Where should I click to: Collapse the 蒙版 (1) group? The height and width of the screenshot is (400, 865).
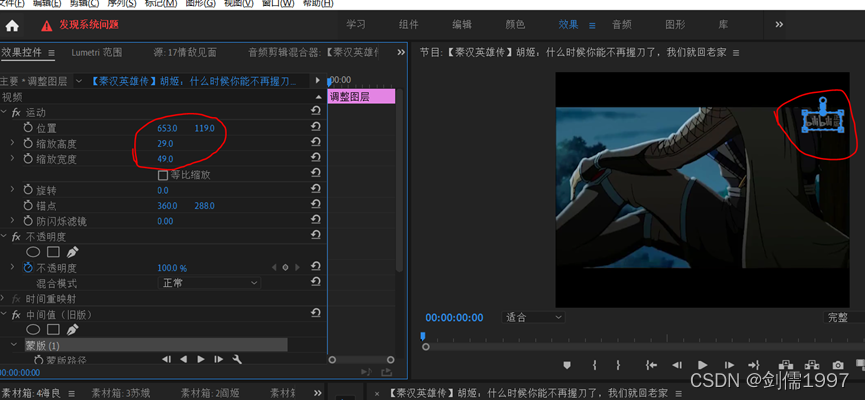tap(14, 345)
